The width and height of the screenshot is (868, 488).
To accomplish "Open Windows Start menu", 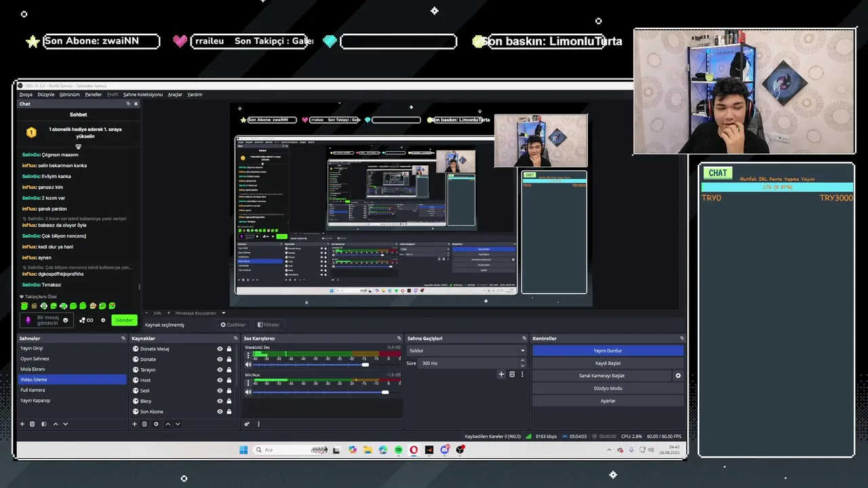I will tap(243, 450).
